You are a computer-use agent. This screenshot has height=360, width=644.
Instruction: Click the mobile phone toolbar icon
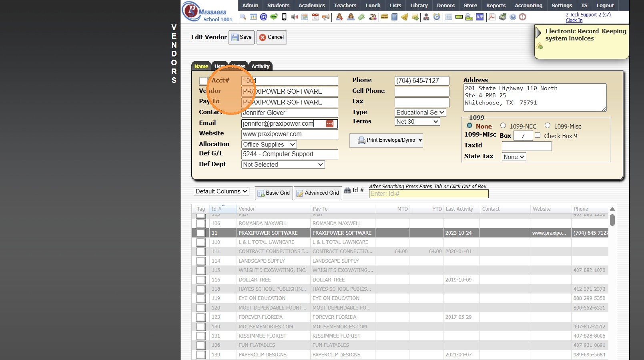(284, 17)
